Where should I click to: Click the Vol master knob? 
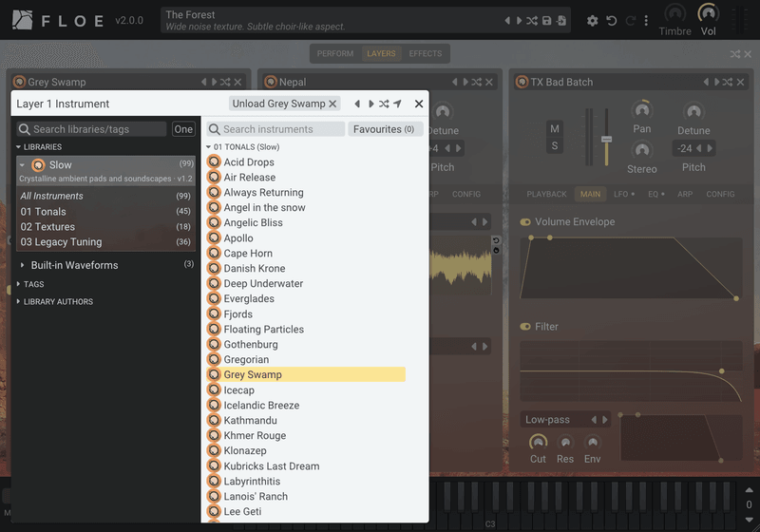(708, 13)
